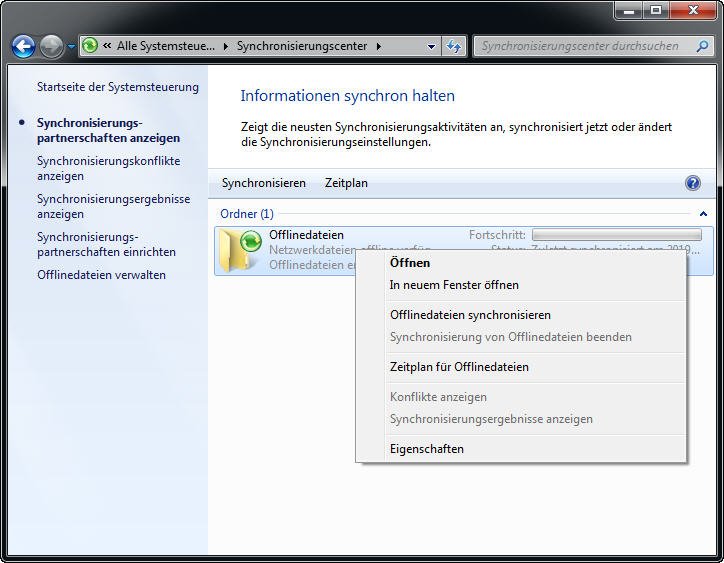This screenshot has height=563, width=724.
Task: Open recent pages dropdown beside navigation arrows
Action: coord(71,46)
